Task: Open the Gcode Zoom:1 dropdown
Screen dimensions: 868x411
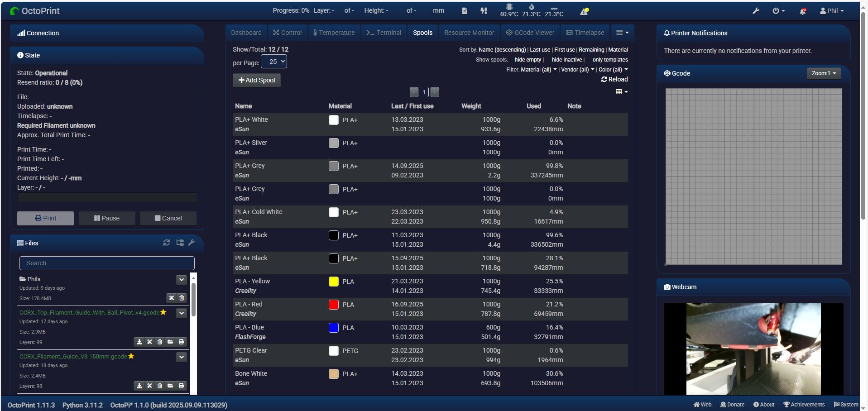Action: [824, 73]
